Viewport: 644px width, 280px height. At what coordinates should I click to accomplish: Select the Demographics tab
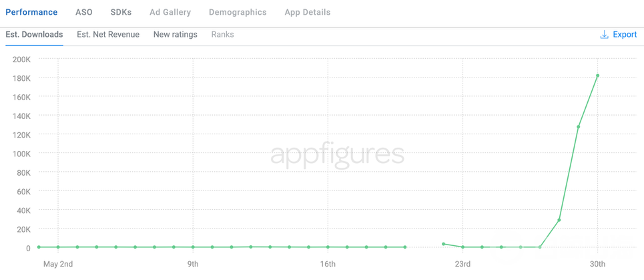[x=238, y=12]
